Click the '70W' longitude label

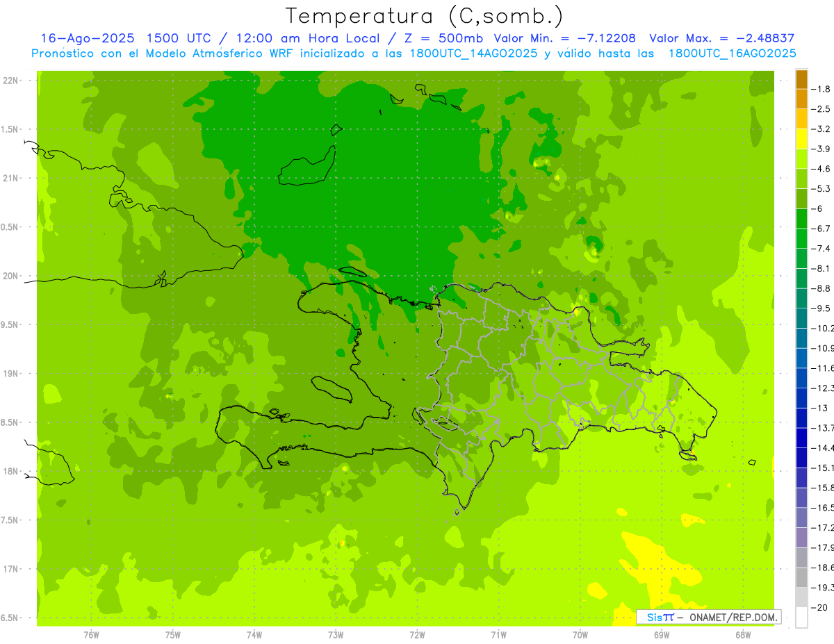pos(580,635)
